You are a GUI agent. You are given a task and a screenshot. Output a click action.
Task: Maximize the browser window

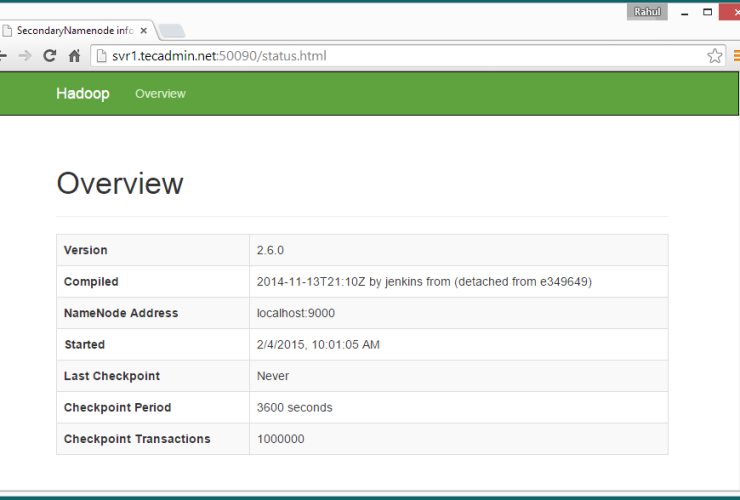(708, 12)
